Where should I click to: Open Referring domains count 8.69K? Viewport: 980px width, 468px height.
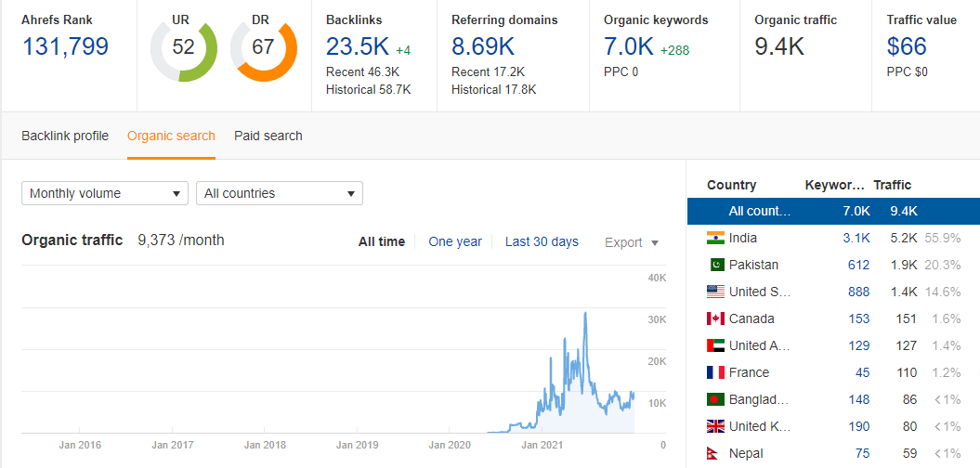[x=483, y=46]
